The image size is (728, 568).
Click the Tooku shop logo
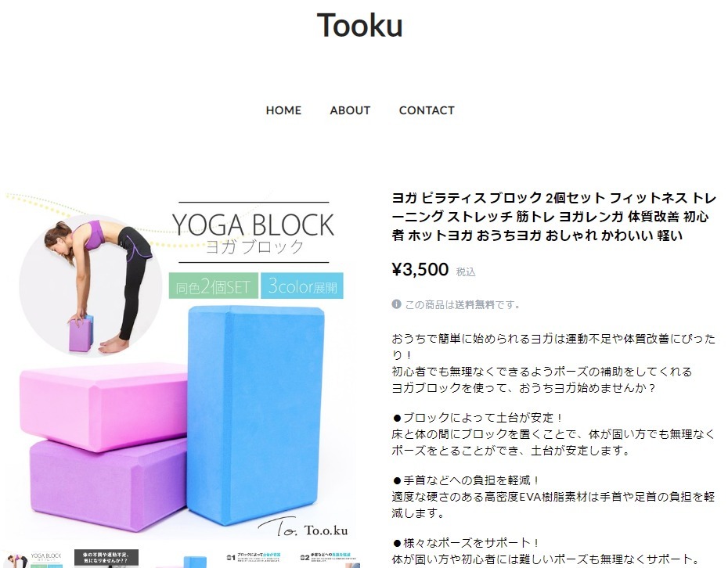point(359,26)
